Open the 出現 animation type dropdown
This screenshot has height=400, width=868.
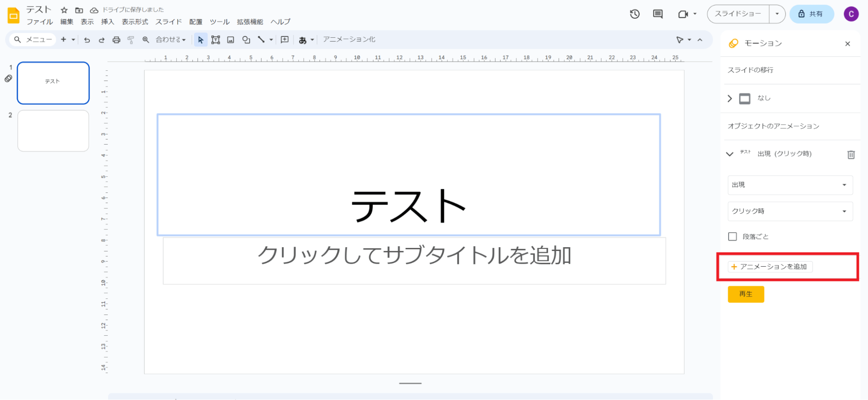790,185
